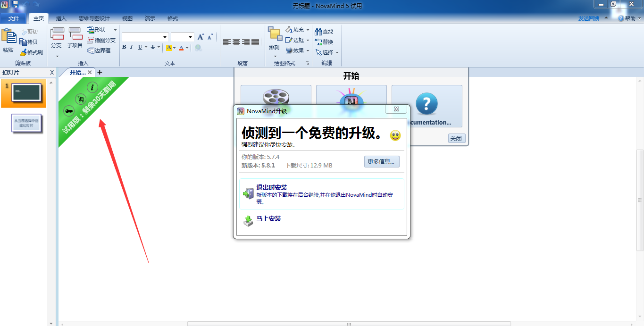Viewport: 644px width, 326px height.
Task: Toggle Italic text formatting
Action: [132, 47]
